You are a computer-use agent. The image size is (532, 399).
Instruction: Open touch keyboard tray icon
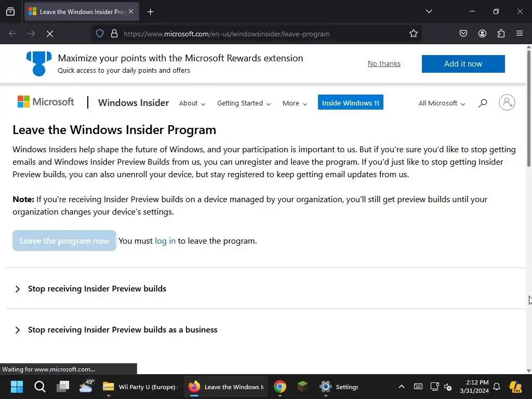click(418, 387)
